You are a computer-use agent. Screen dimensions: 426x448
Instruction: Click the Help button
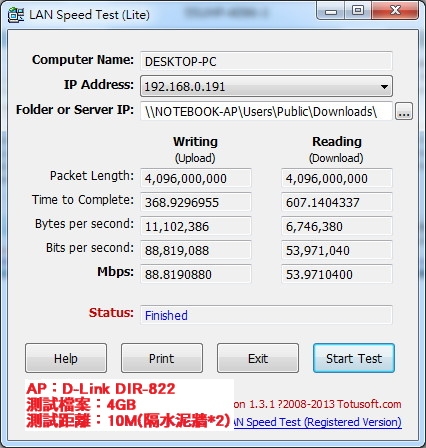tap(66, 358)
